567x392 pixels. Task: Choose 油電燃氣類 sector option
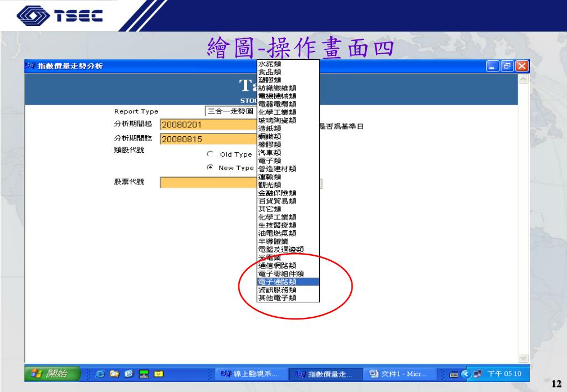[288, 234]
